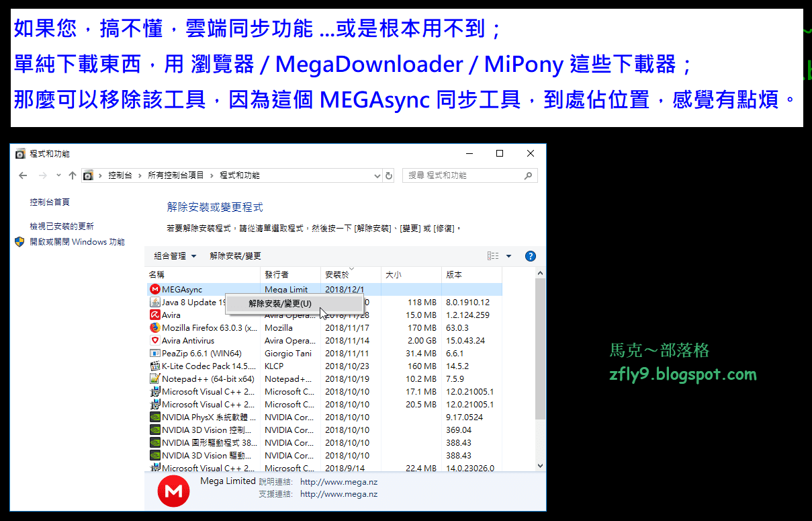Viewport: 812px width, 521px height.
Task: Click the Mozilla Firefox icon
Action: [x=155, y=328]
